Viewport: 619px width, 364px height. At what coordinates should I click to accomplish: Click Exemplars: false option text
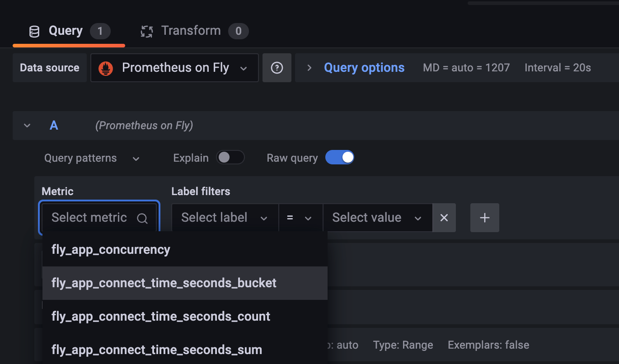(x=488, y=345)
